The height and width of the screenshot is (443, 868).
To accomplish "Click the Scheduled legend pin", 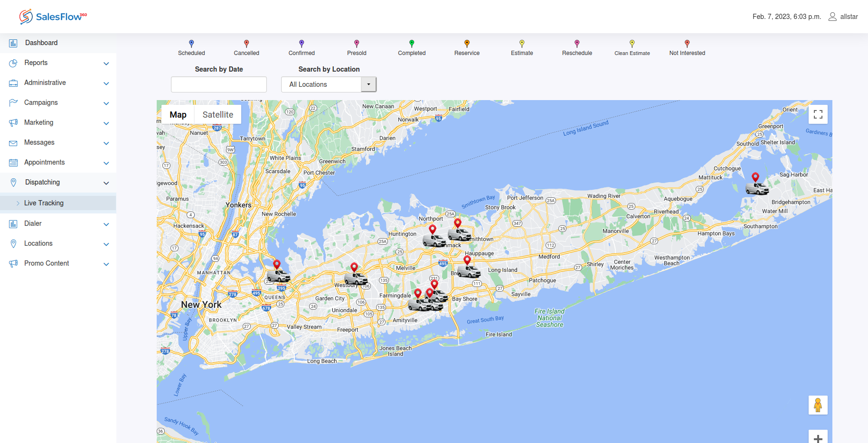I will [x=191, y=44].
